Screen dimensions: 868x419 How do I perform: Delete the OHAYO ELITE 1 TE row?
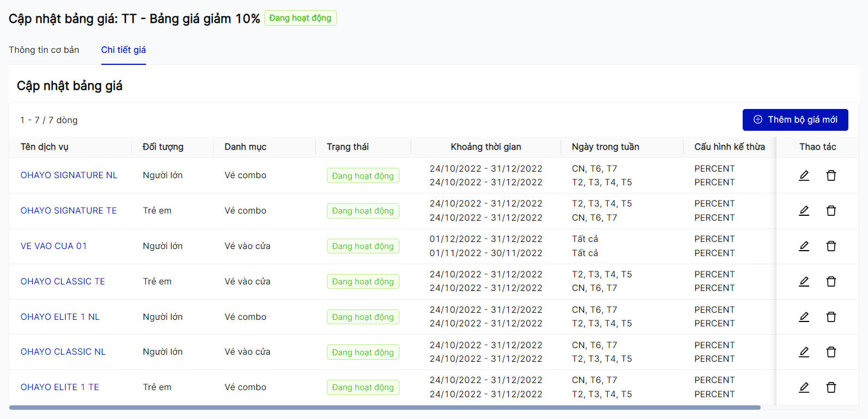(x=831, y=387)
